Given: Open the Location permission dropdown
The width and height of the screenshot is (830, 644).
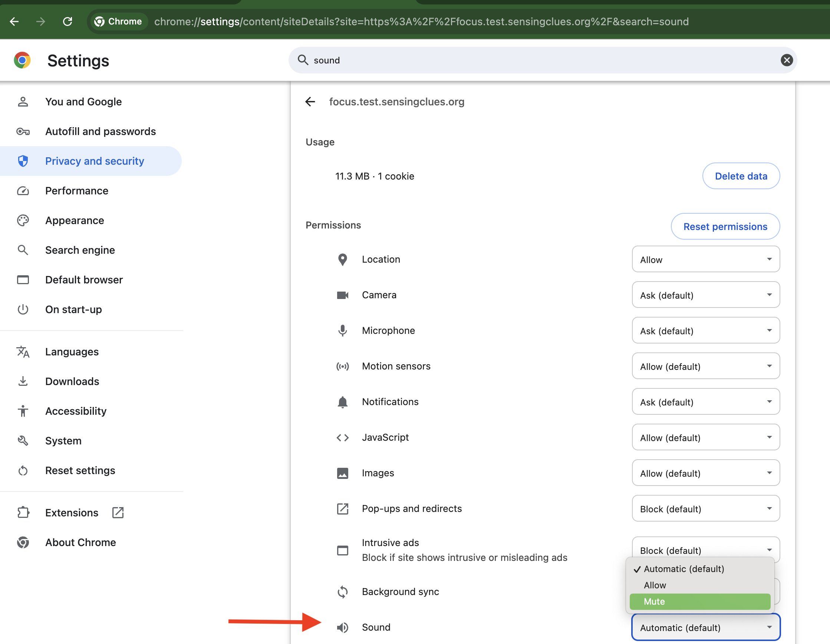Looking at the screenshot, I should coord(705,259).
